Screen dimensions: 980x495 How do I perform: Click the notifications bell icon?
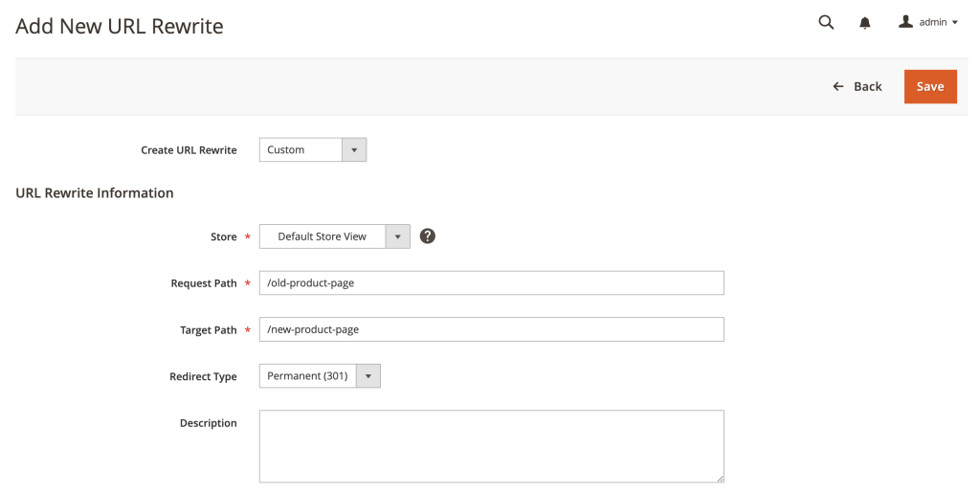pyautogui.click(x=865, y=23)
